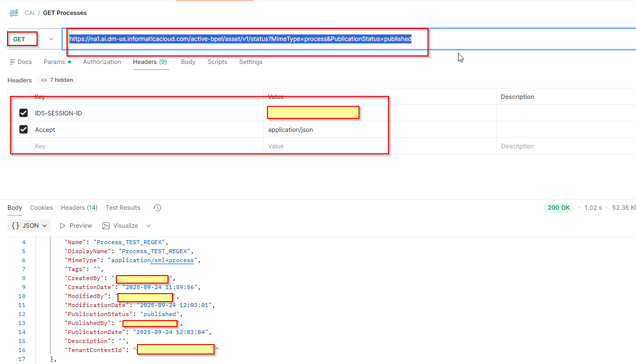Open the response Cookies tab
This screenshot has height=364, width=636.
click(41, 208)
